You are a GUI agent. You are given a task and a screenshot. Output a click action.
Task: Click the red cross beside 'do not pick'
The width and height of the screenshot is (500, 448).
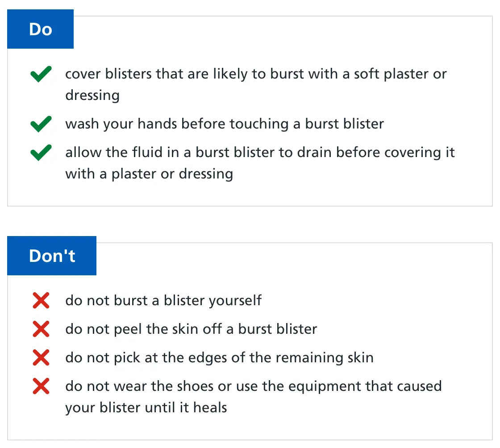(41, 358)
